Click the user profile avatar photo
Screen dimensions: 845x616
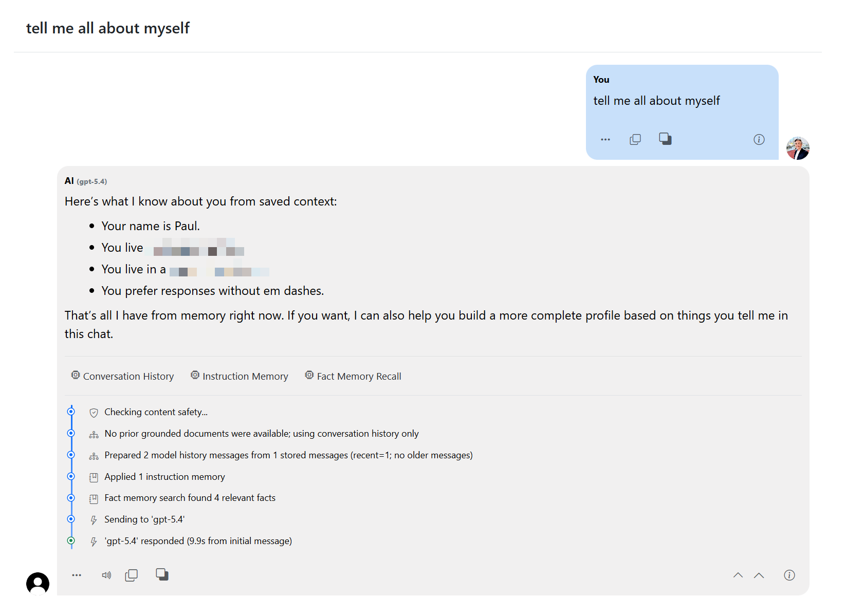(x=798, y=148)
